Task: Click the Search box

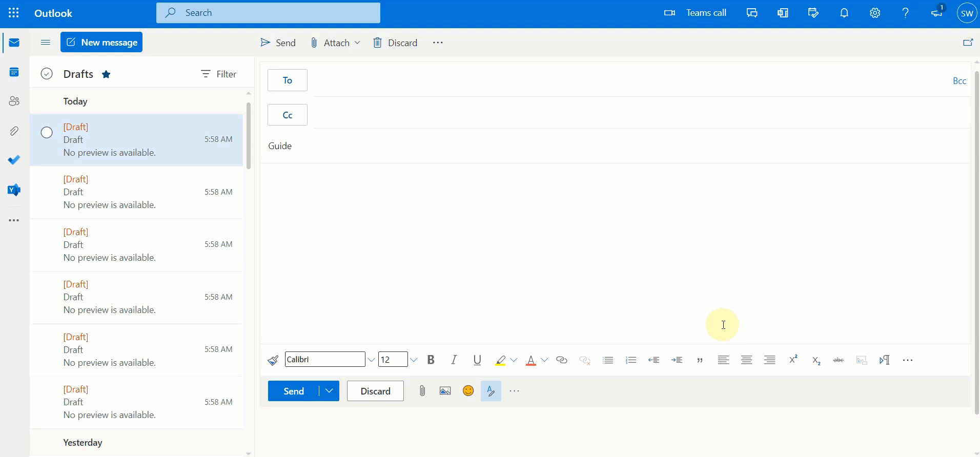Action: coord(269,13)
